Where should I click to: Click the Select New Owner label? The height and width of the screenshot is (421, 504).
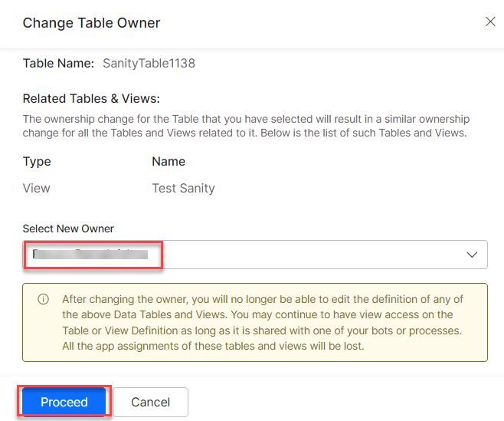[69, 229]
